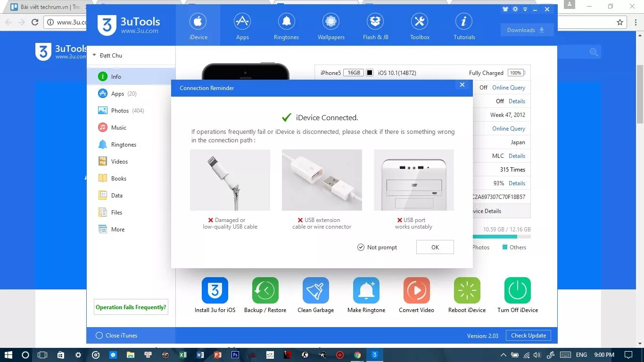The width and height of the screenshot is (644, 362).
Task: Click OK in Connection Reminder dialog
Action: (x=435, y=247)
